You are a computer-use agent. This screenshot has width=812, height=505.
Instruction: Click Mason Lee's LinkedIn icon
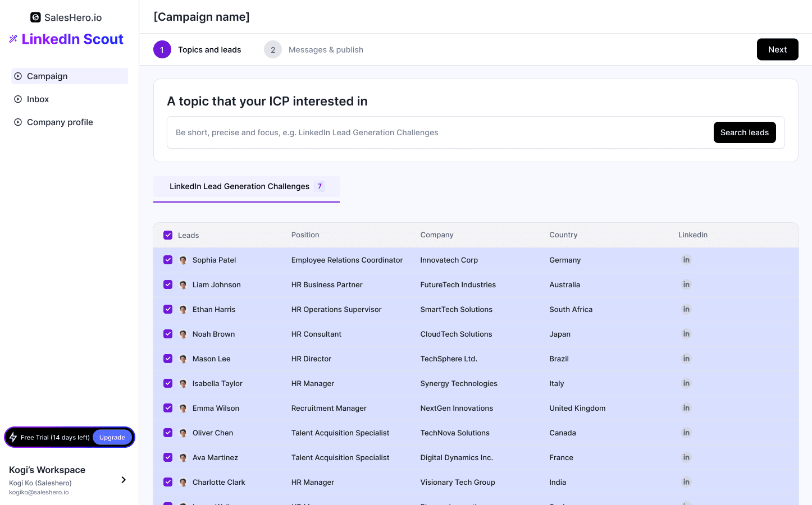click(686, 359)
